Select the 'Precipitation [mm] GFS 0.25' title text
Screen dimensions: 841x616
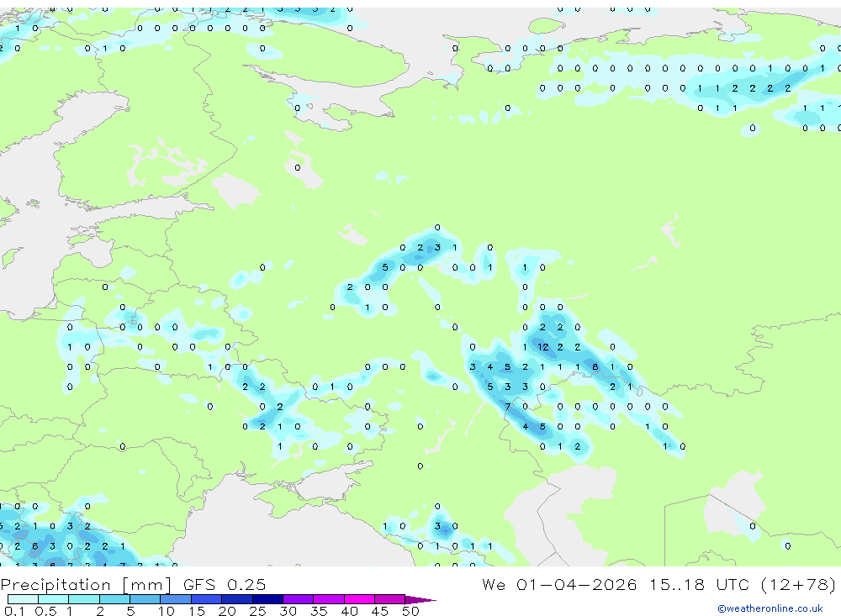tap(133, 584)
